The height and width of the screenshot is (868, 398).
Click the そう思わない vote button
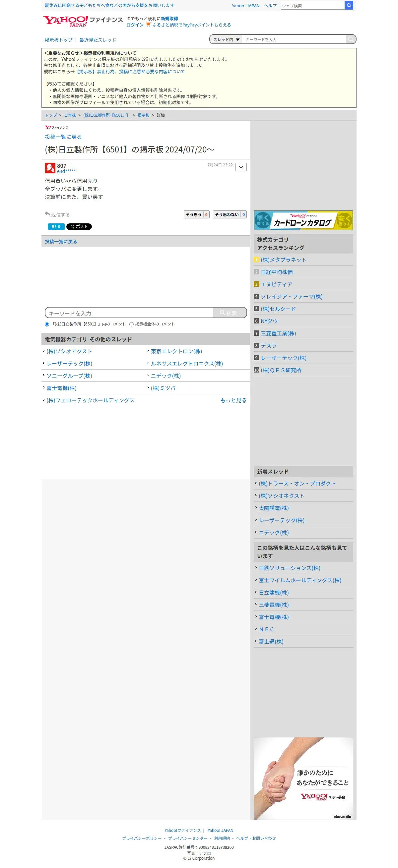click(230, 214)
